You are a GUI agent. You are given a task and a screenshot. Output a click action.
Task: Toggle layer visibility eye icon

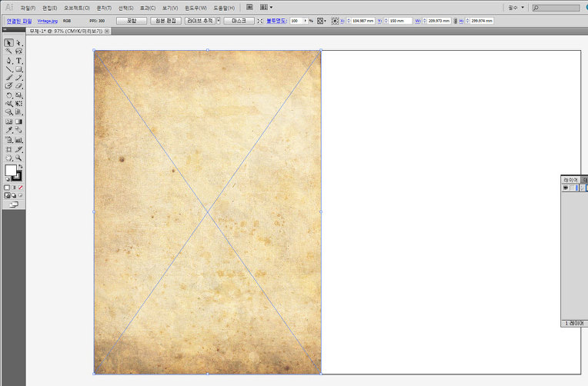pyautogui.click(x=566, y=187)
